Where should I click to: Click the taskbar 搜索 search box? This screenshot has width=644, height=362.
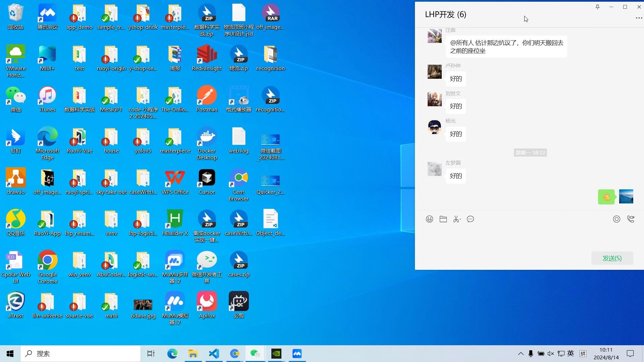point(80,354)
